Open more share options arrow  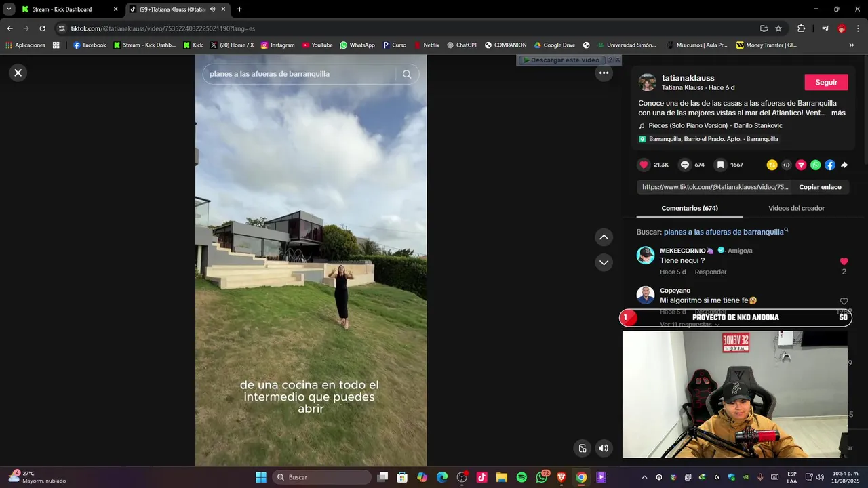tap(844, 165)
